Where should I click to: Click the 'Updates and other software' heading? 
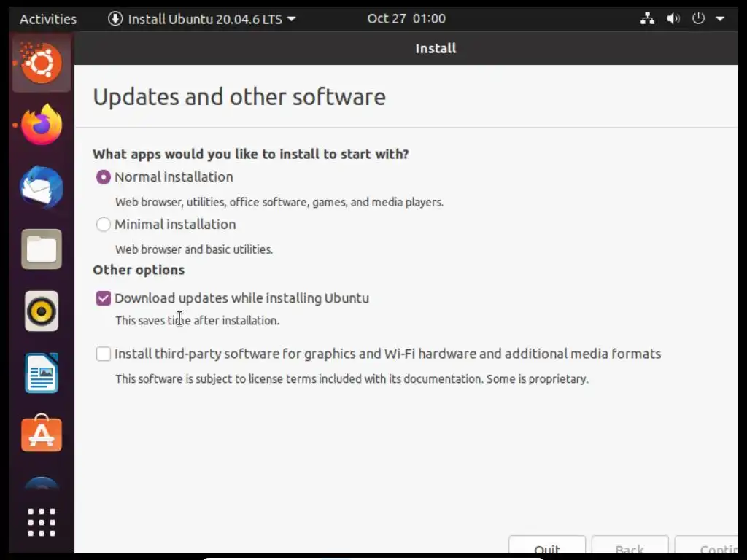(239, 97)
